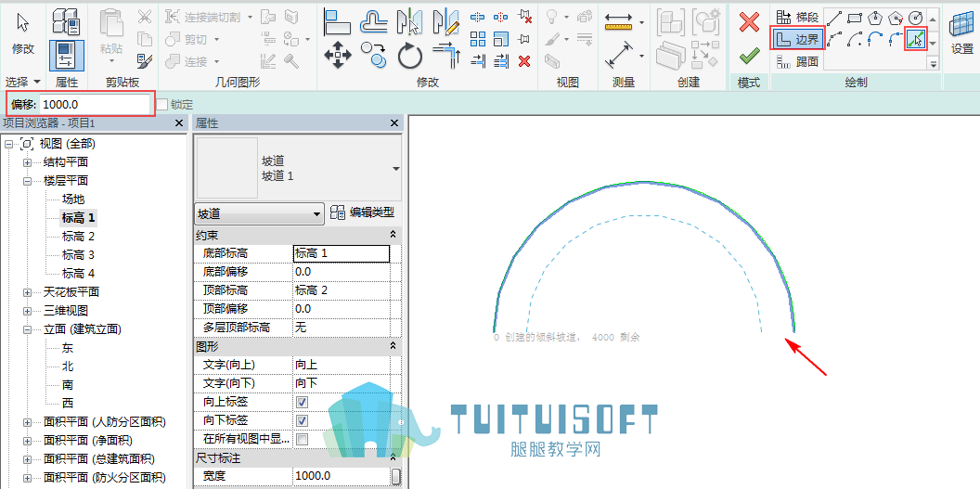980x489 pixels.
Task: Expand the draw gallery with bottom arrow
Action: (x=933, y=63)
